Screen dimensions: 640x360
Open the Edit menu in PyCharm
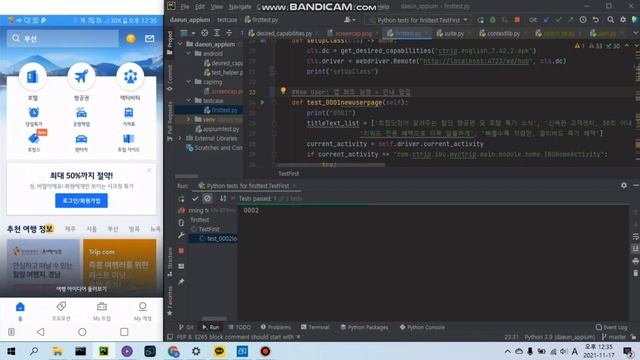pos(200,7)
